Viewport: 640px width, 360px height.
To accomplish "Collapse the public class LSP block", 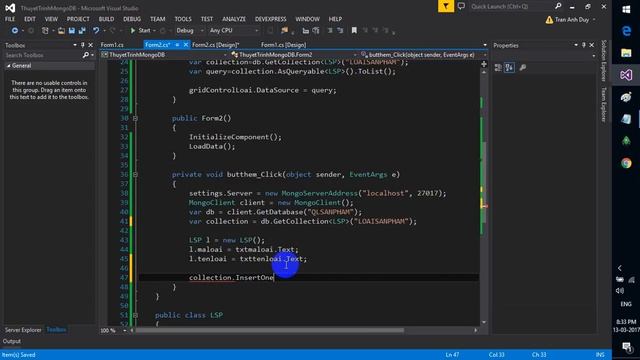I will (135, 315).
